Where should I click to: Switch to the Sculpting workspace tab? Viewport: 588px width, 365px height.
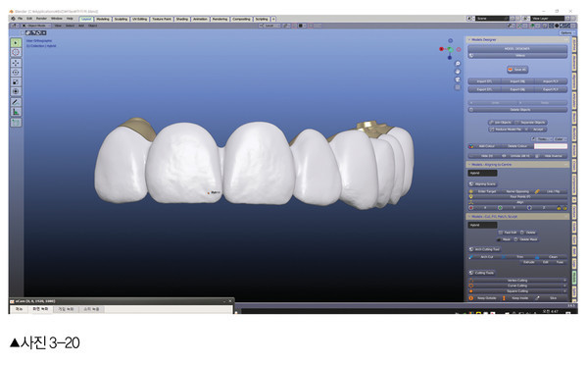[121, 19]
